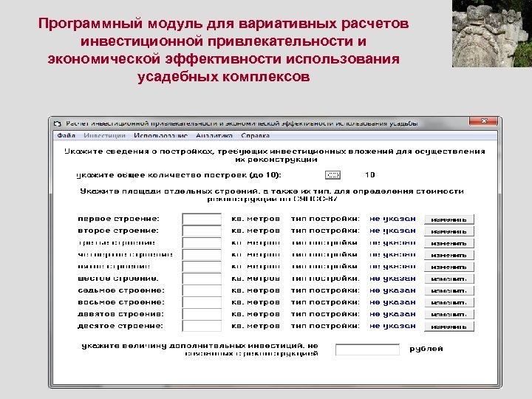Image resolution: width=532 pixels, height=399 pixels.
Task: Click the 'восьмое строение:' label
Action: point(121,302)
